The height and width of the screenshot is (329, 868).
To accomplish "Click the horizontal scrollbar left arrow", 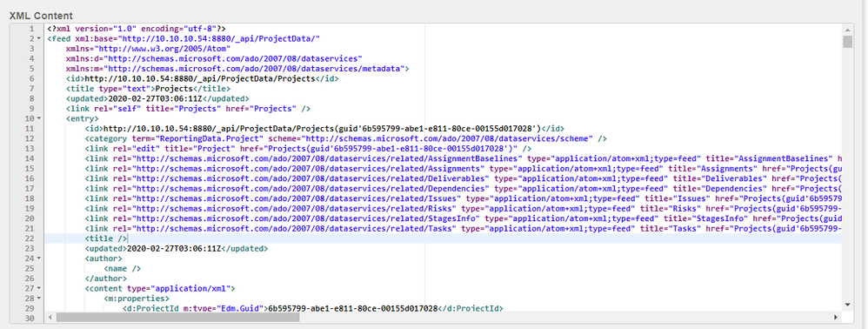I will pyautogui.click(x=50, y=318).
